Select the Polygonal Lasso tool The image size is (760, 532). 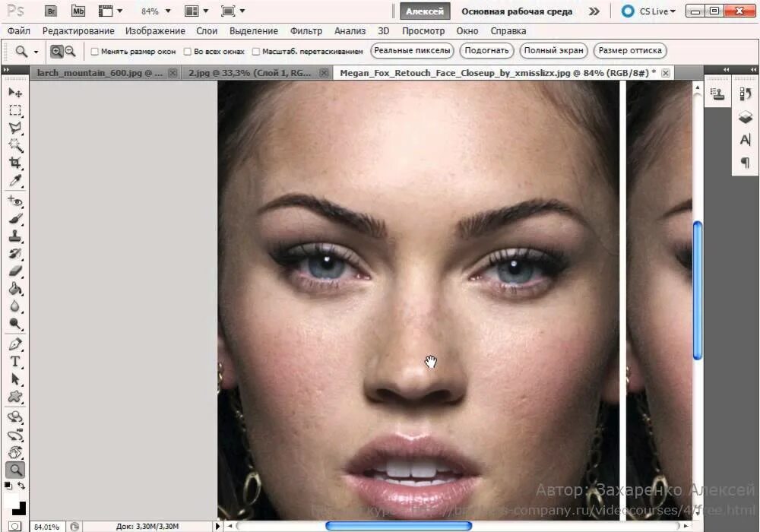point(15,128)
